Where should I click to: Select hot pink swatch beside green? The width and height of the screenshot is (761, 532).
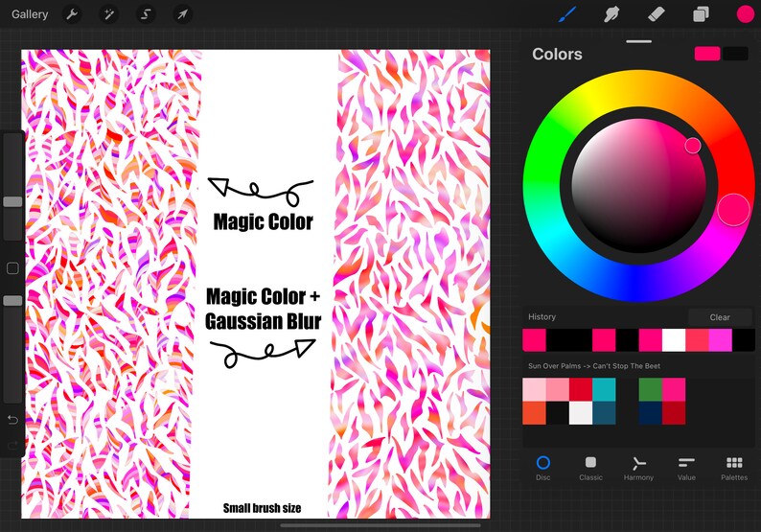tap(674, 390)
